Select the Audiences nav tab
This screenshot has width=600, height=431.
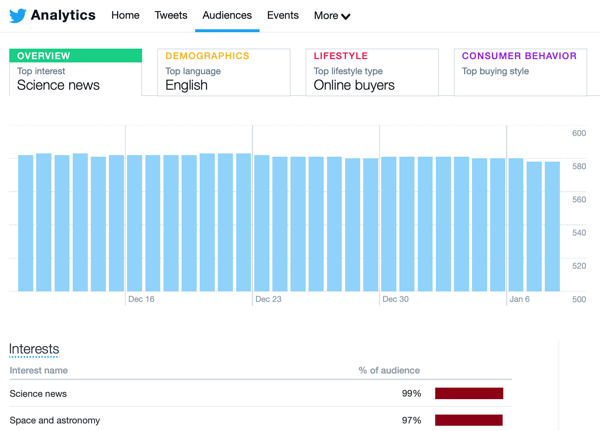[x=227, y=15]
